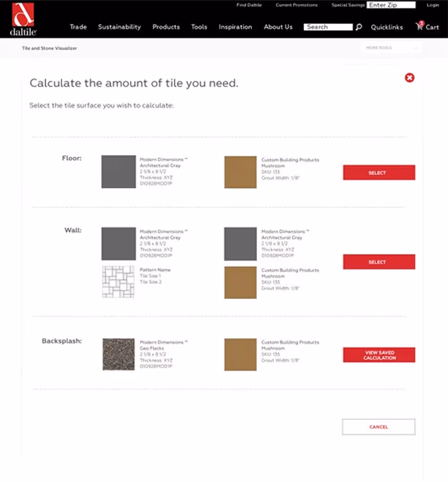Viewport: 448px width, 482px height.
Task: Click the Backsplash Mushroom grout swatch
Action: 240,355
